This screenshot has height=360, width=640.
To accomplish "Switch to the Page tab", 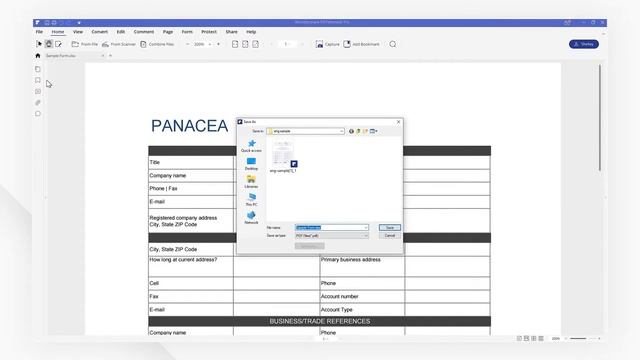I will tap(168, 32).
